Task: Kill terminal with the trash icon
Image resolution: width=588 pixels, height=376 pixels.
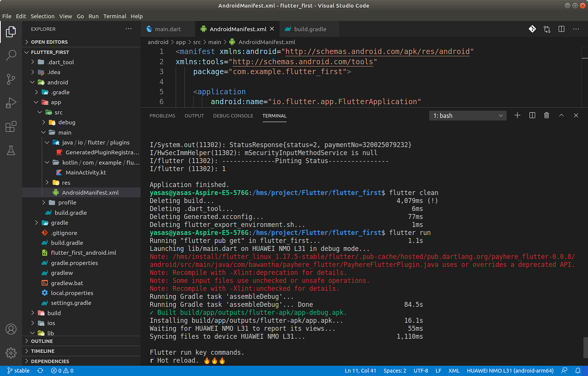Action: [x=546, y=116]
